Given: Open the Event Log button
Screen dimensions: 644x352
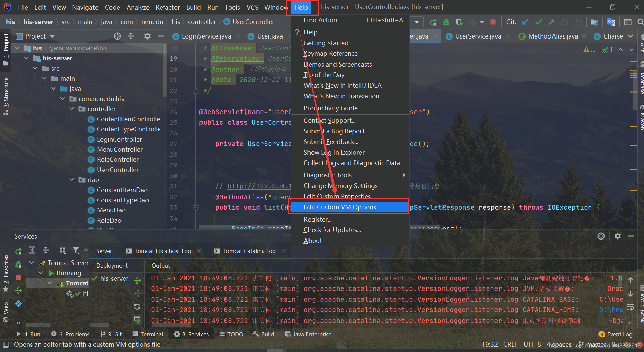Looking at the screenshot, I should tap(616, 334).
